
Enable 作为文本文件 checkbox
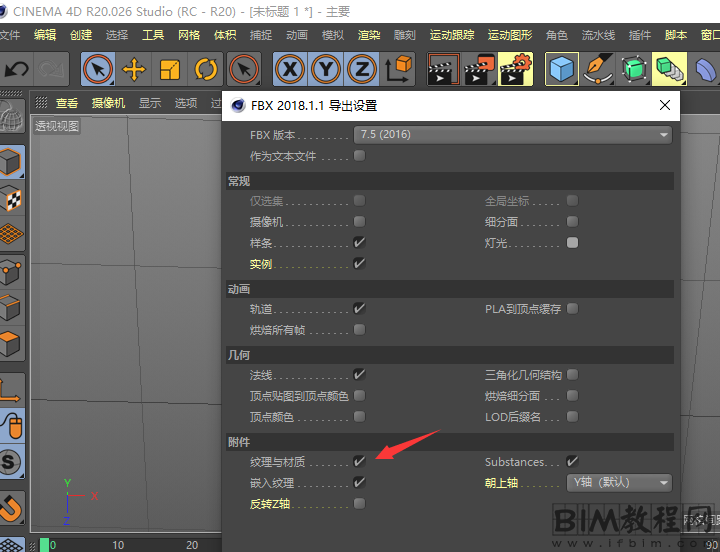tap(360, 156)
